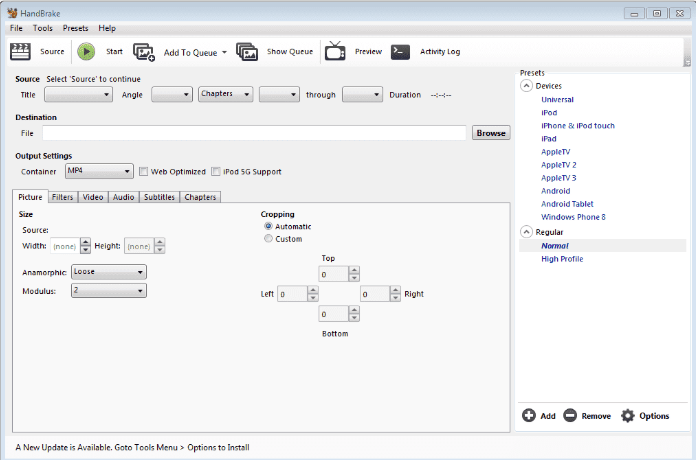Open the Chapters range type dropdown
Screen dimensions: 696x460
click(x=225, y=94)
